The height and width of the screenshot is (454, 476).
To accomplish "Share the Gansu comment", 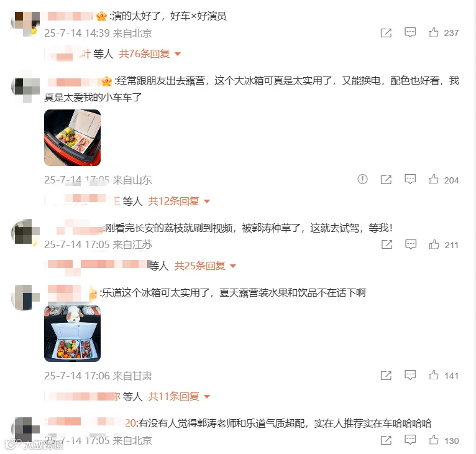I will pyautogui.click(x=386, y=376).
